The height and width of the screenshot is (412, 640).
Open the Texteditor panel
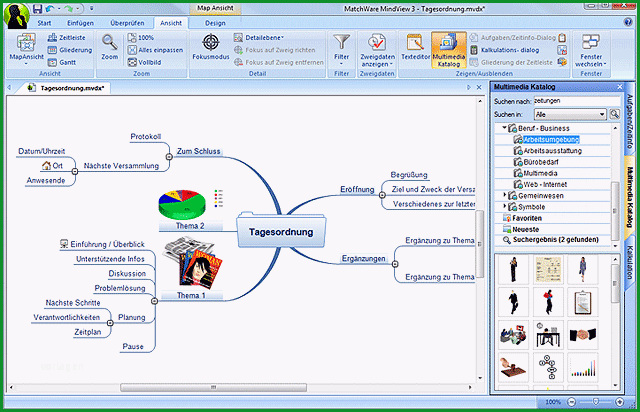(415, 47)
